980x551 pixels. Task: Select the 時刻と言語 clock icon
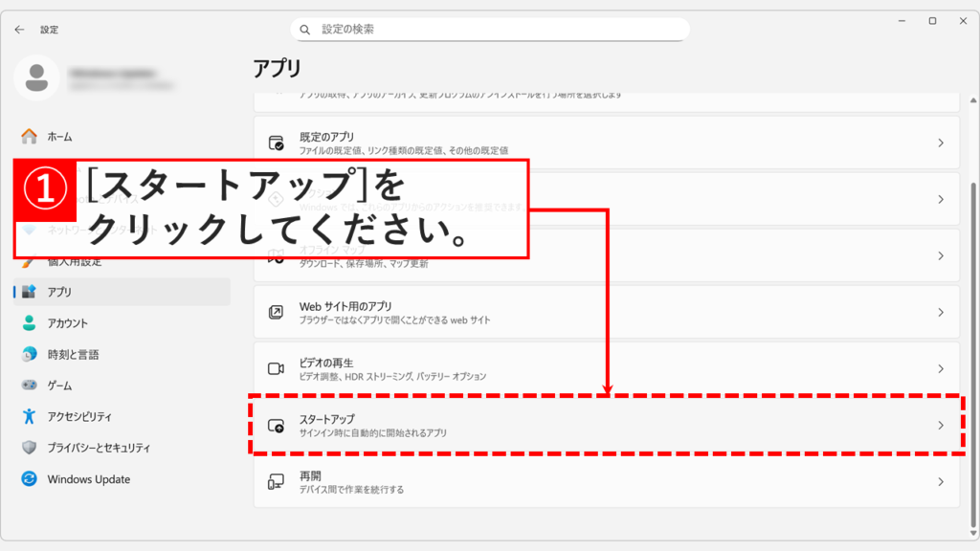pyautogui.click(x=30, y=353)
